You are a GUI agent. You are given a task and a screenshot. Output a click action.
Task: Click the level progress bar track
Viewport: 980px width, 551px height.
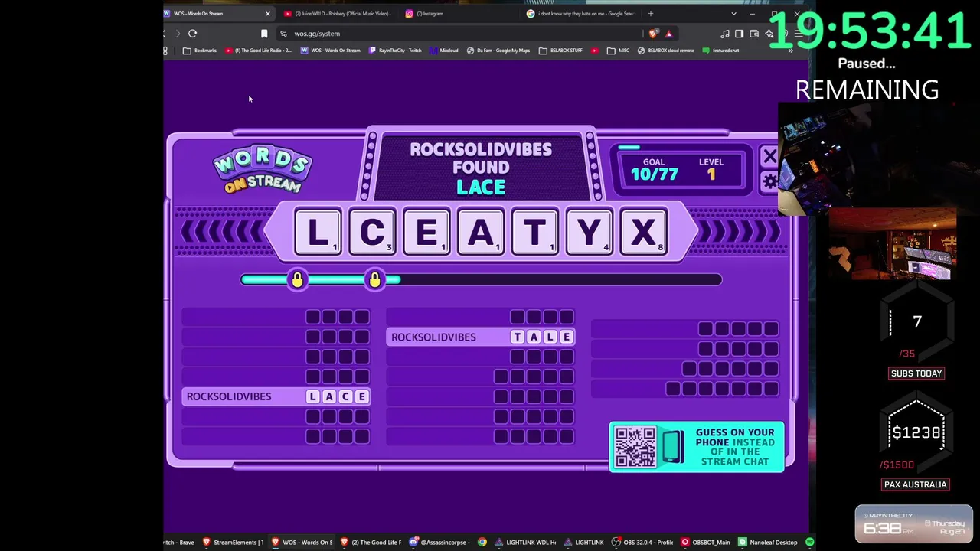pyautogui.click(x=481, y=280)
